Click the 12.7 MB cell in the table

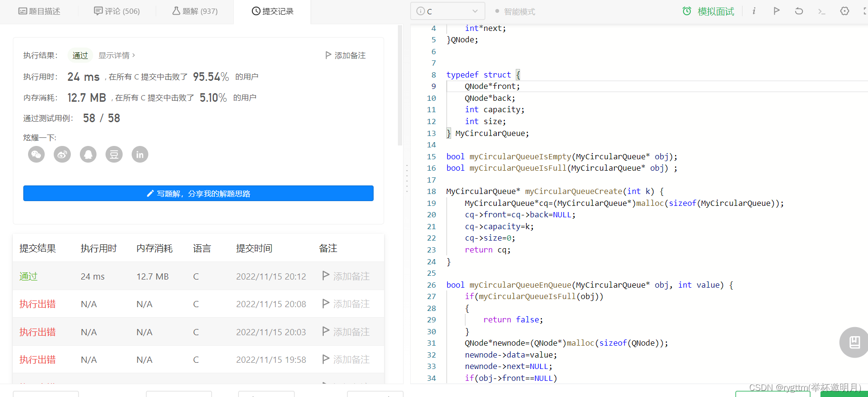pyautogui.click(x=153, y=276)
